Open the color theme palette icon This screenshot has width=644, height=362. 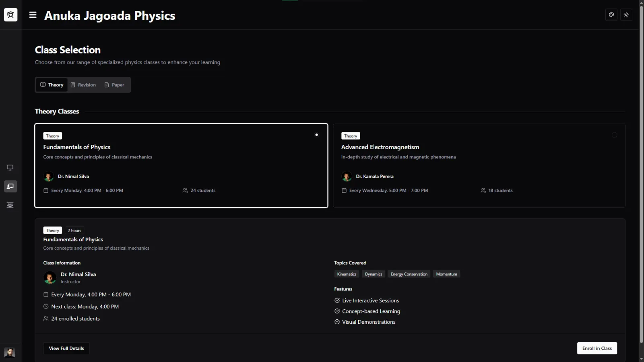[x=611, y=15]
